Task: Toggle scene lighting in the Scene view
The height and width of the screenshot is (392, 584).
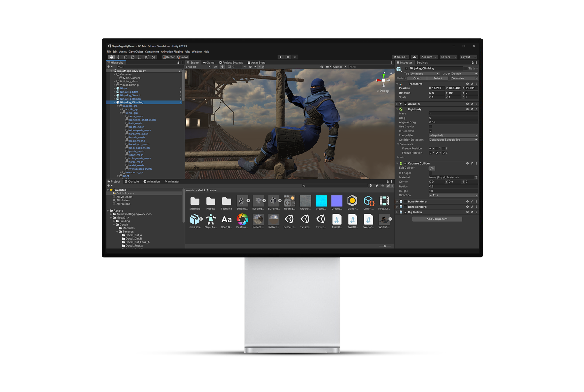Action: (x=223, y=67)
